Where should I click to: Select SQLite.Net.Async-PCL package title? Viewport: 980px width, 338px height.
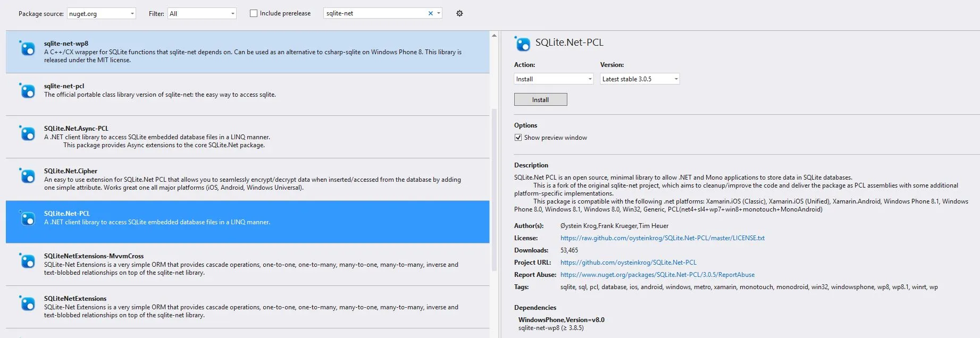click(76, 129)
